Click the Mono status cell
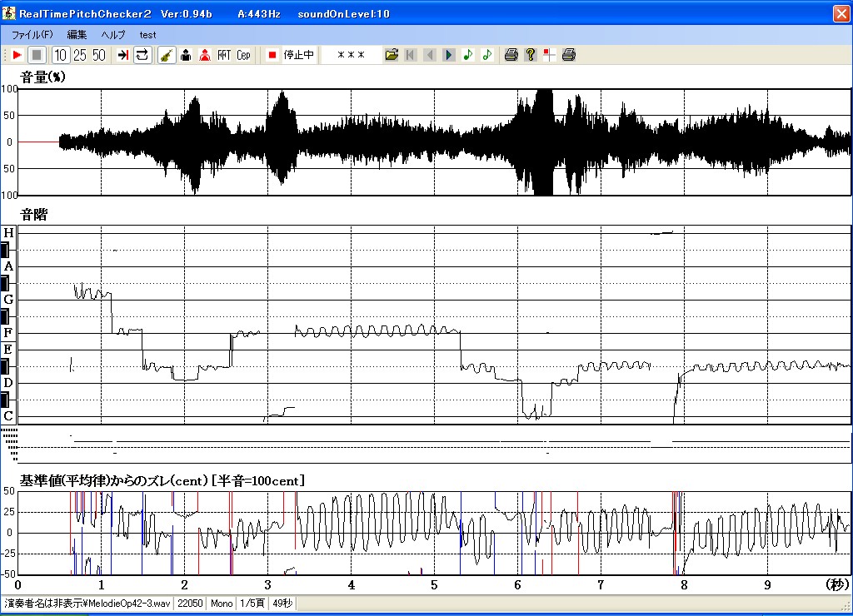The height and width of the screenshot is (616, 853). tap(222, 604)
